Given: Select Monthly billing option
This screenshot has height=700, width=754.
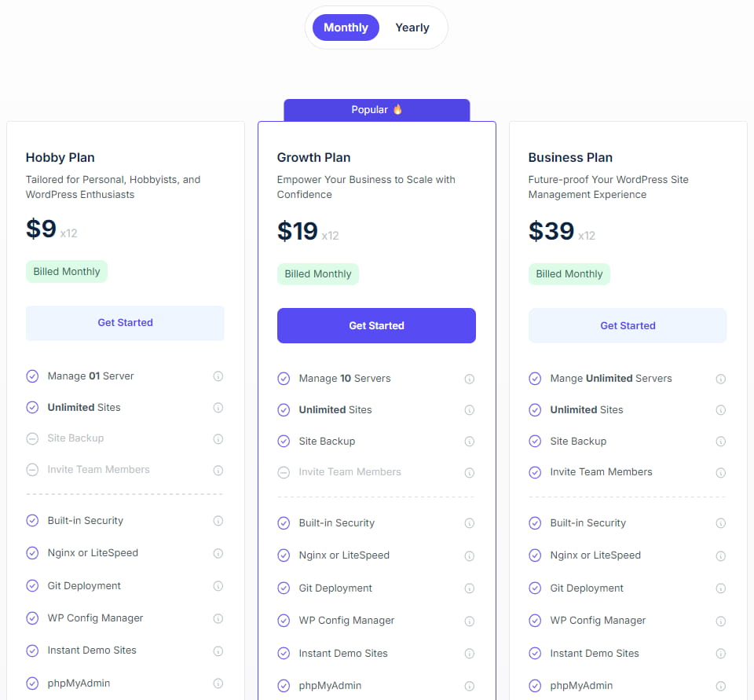Looking at the screenshot, I should pos(346,27).
